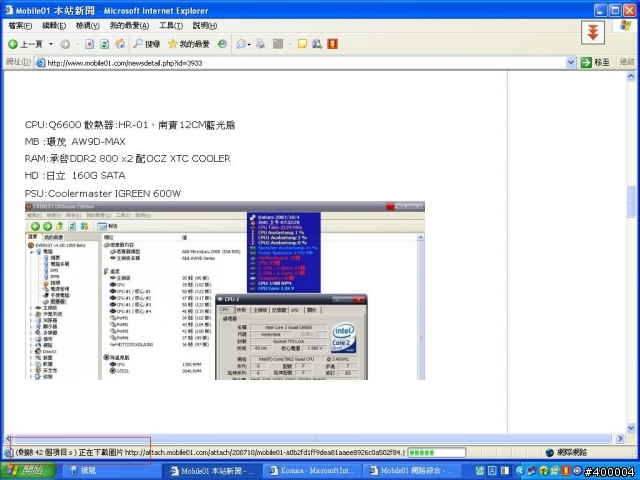Click the large red double-arrow download button
Image resolution: width=640 pixels, height=480 pixels.
593,32
